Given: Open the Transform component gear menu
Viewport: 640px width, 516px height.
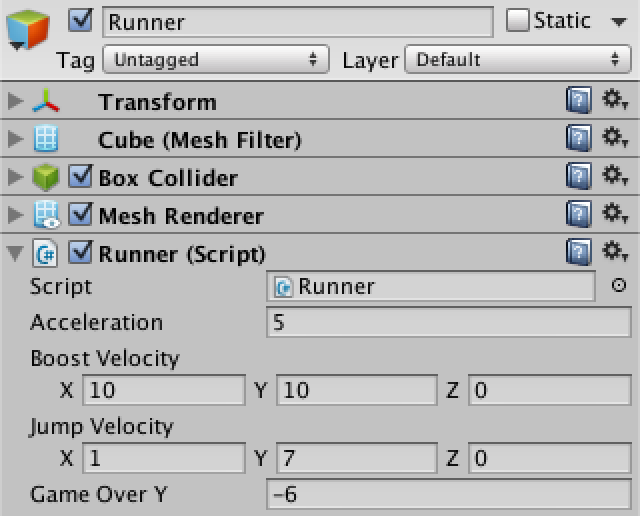Looking at the screenshot, I should (x=615, y=100).
